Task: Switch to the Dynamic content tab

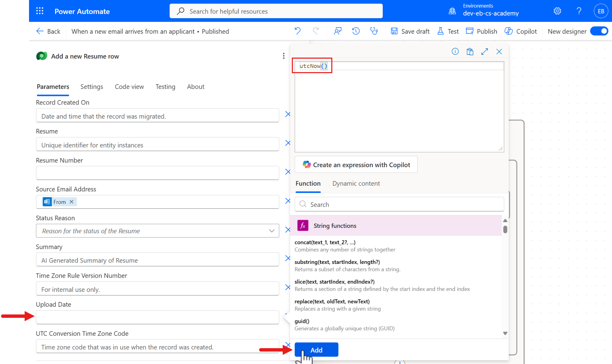Action: (x=356, y=183)
